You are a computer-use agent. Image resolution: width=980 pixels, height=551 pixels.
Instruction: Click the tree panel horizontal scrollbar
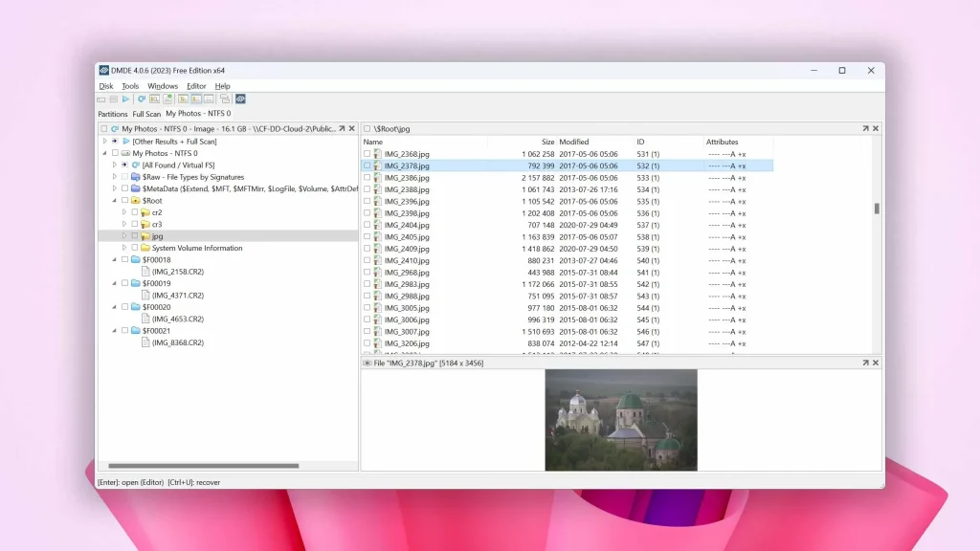point(204,466)
